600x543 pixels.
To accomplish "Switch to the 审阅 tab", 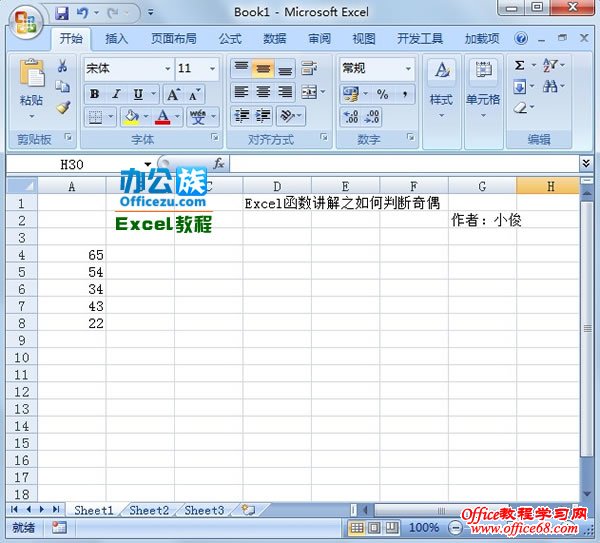I will point(320,39).
